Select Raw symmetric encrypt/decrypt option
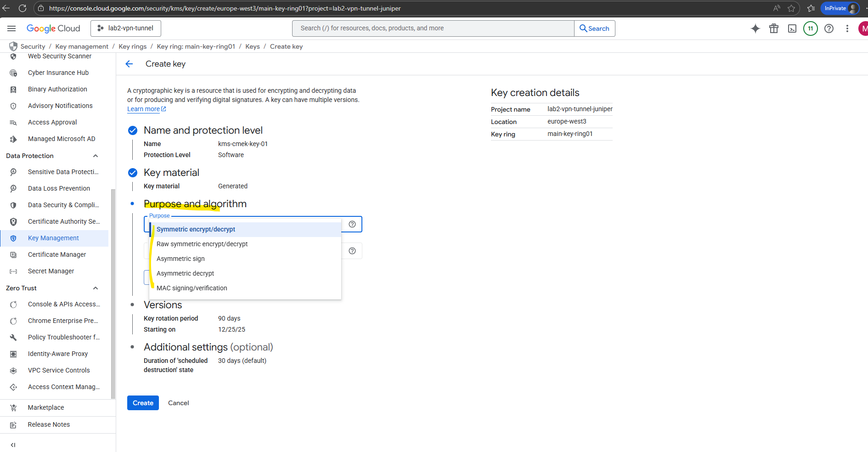Viewport: 868px width, 452px height. 245,244
